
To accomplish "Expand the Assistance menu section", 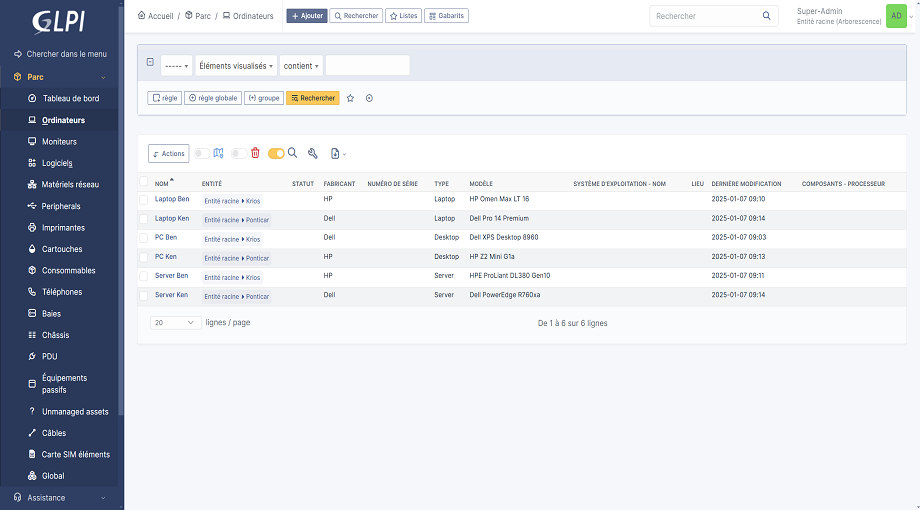I will (x=59, y=498).
